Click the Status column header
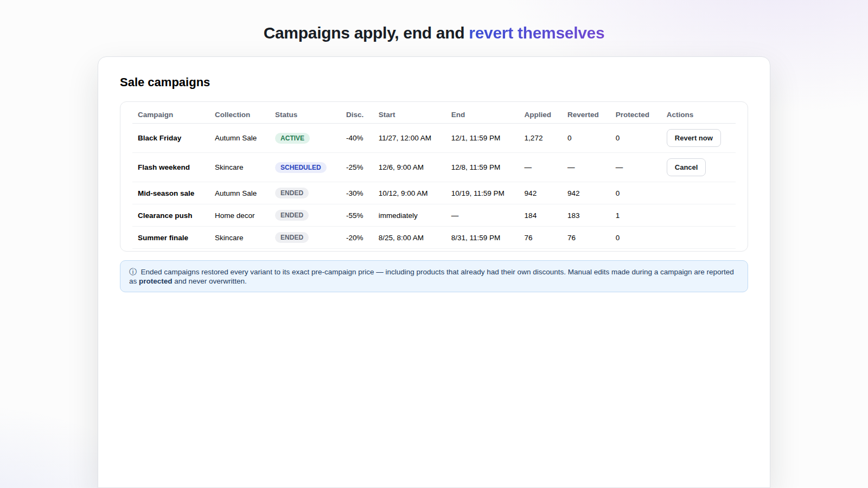Image resolution: width=868 pixels, height=488 pixels. coord(286,115)
